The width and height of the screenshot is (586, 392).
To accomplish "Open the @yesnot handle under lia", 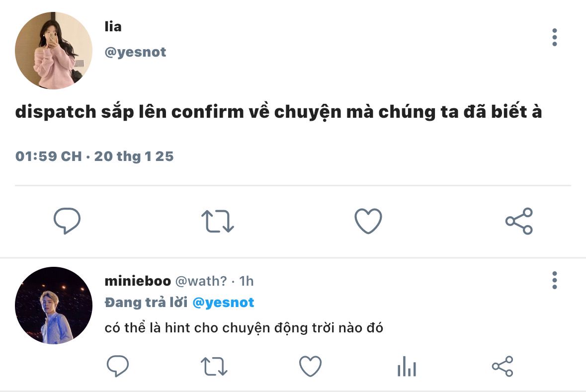I will (135, 52).
